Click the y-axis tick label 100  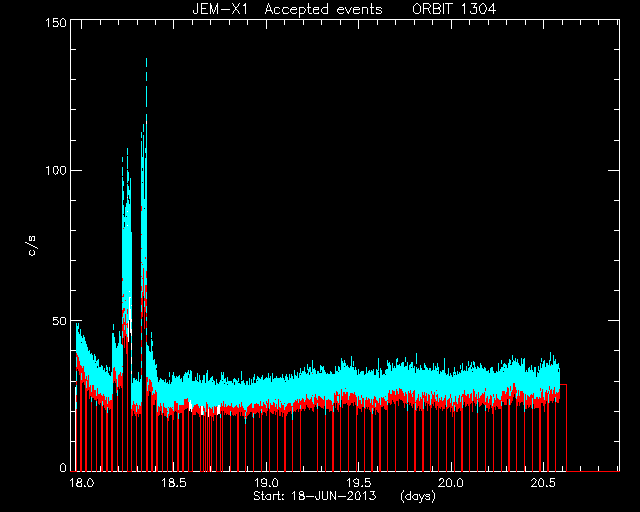click(56, 170)
